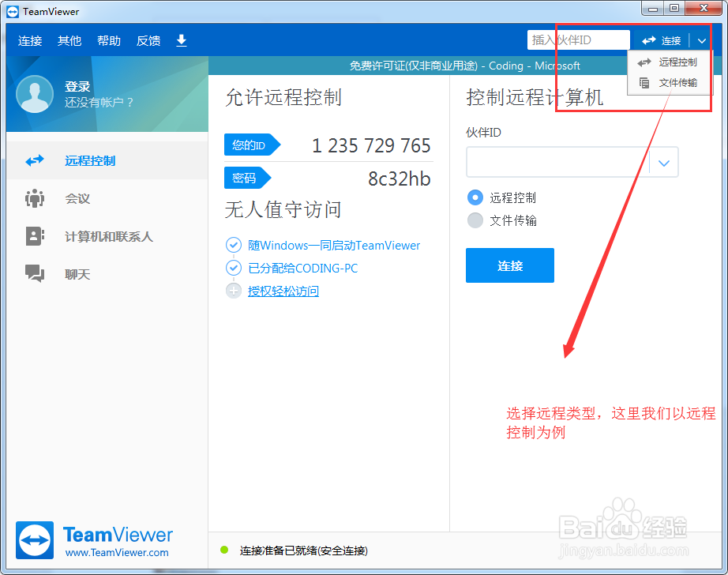Click the plus icon beside 授权轻松访问
This screenshot has height=575, width=728.
[x=234, y=291]
